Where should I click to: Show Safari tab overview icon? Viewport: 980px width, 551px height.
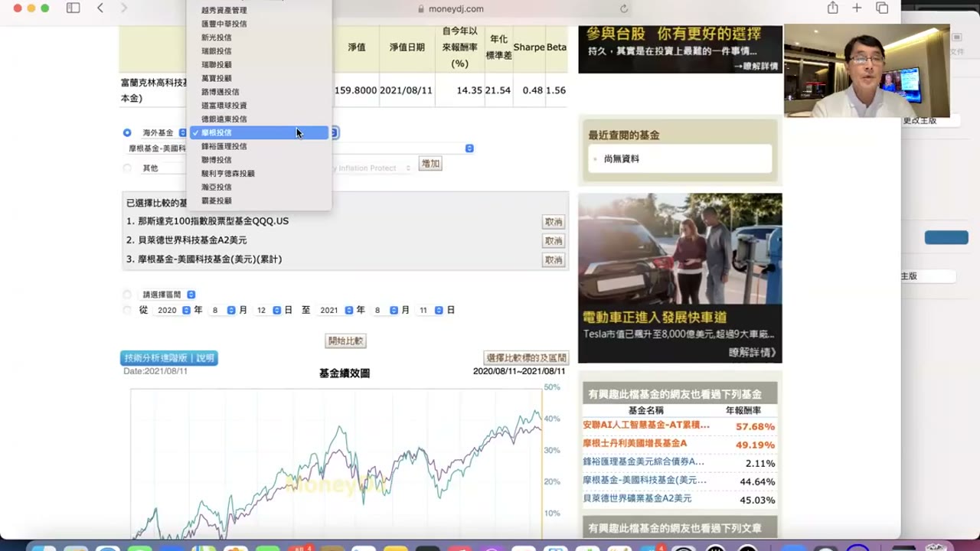pyautogui.click(x=882, y=8)
